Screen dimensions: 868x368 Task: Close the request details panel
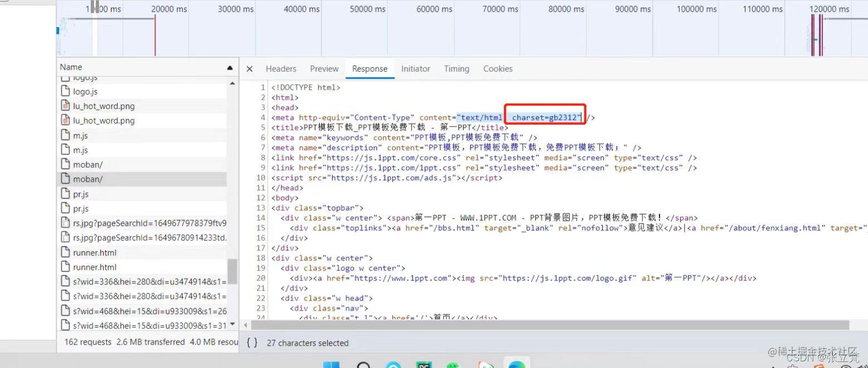pos(250,69)
